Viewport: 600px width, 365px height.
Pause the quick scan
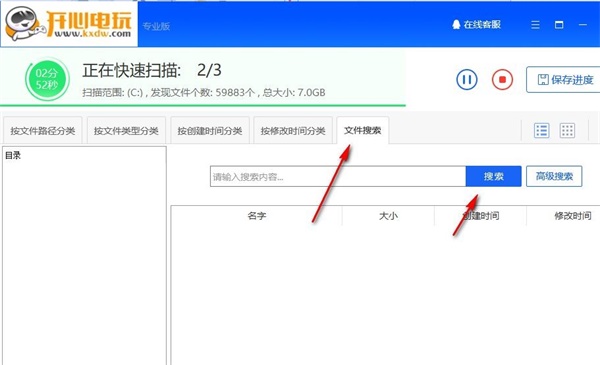click(x=466, y=80)
